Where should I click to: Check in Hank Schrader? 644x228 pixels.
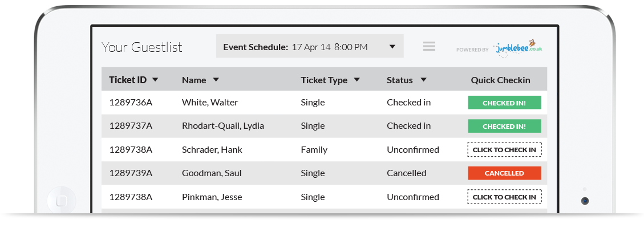[x=504, y=150]
